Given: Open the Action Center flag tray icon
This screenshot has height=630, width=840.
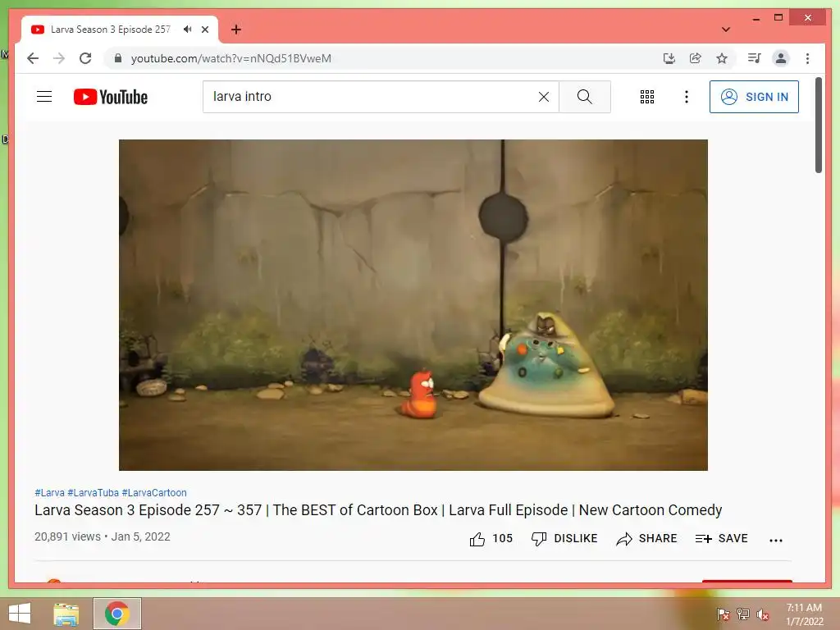Looking at the screenshot, I should pyautogui.click(x=724, y=614).
